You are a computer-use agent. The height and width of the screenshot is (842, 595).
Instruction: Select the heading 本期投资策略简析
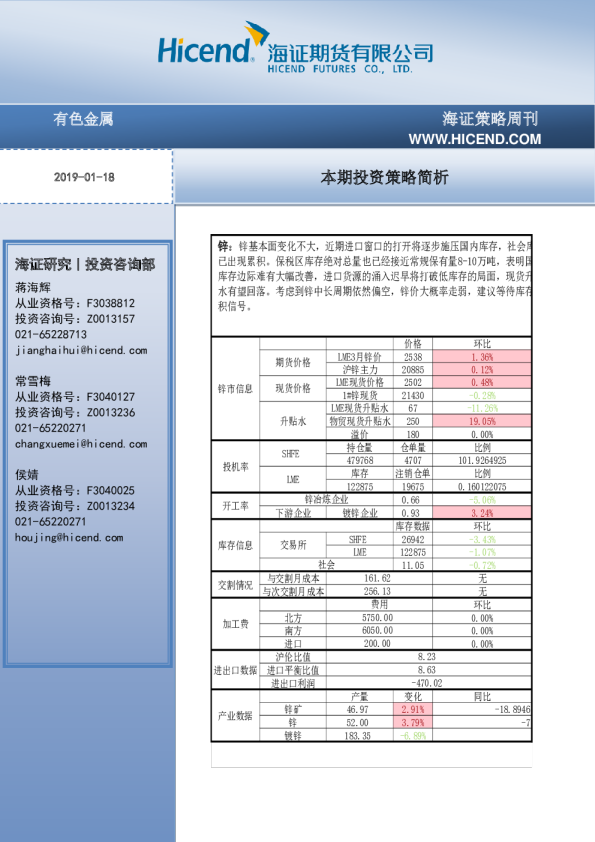(384, 177)
